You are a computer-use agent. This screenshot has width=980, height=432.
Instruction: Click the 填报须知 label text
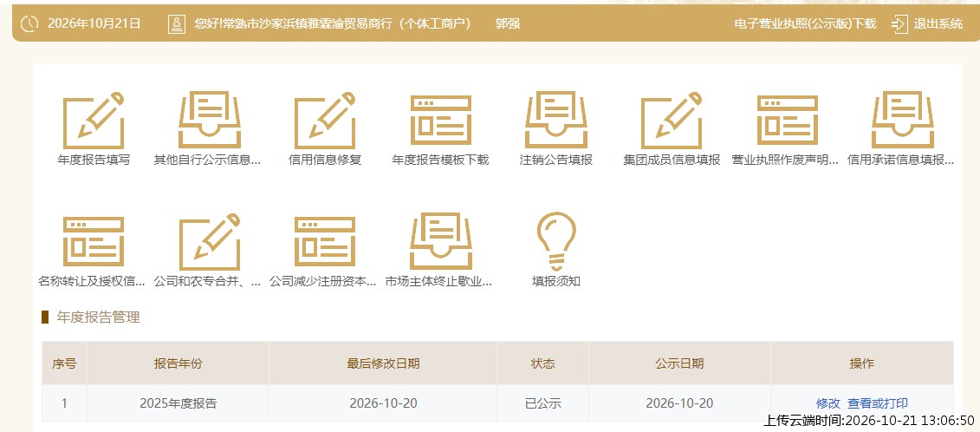(556, 281)
